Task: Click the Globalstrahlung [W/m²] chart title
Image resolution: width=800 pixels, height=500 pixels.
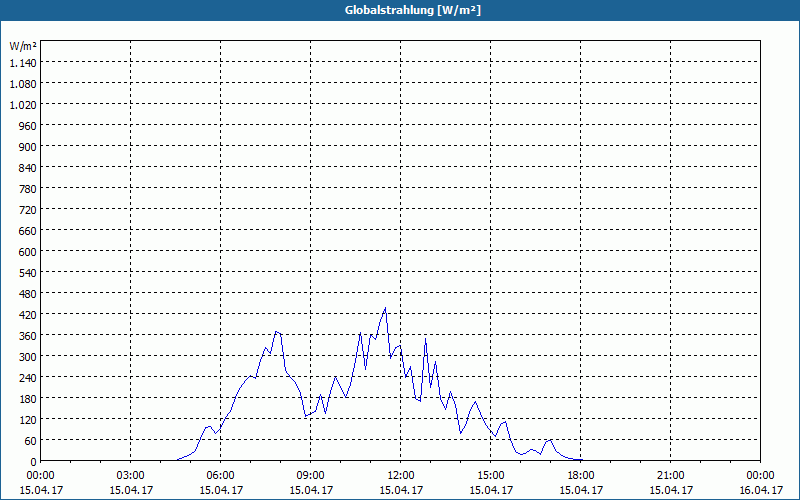Action: pos(412,10)
